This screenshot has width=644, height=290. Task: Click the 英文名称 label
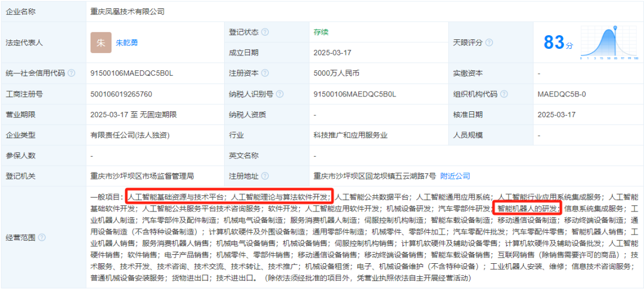click(x=244, y=155)
